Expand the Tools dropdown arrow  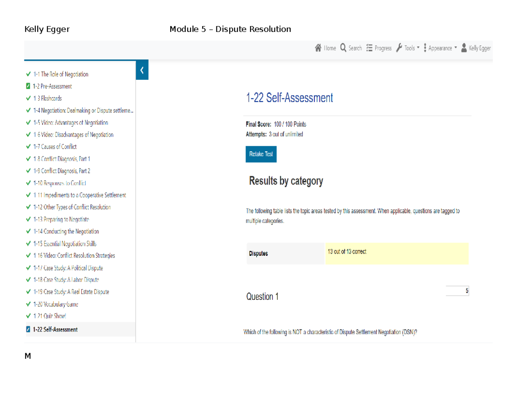click(x=418, y=48)
